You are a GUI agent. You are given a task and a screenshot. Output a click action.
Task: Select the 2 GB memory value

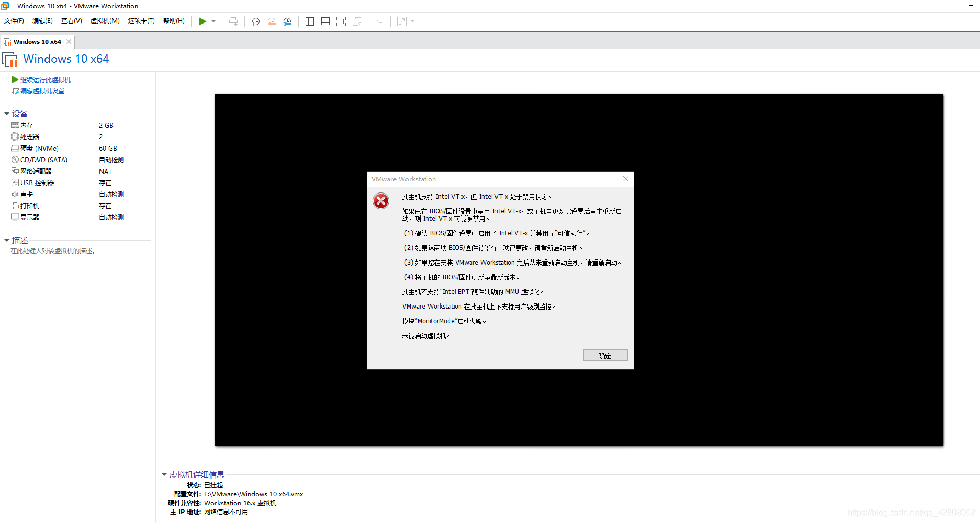pyautogui.click(x=106, y=125)
